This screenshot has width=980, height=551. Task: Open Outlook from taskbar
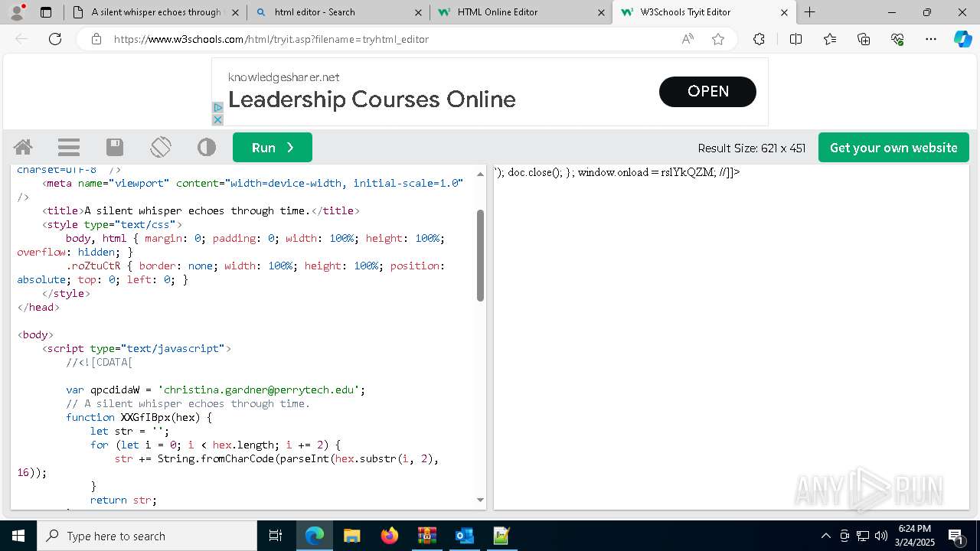[x=465, y=536]
